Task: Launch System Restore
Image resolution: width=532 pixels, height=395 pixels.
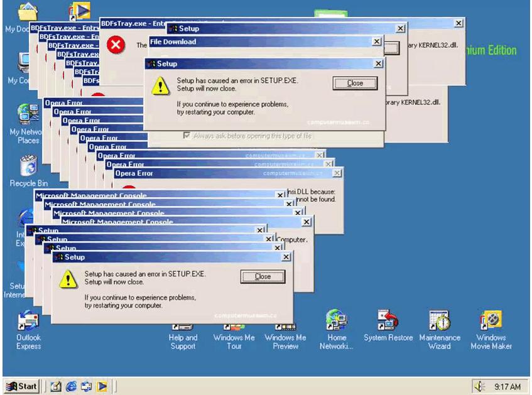Action: 388,320
